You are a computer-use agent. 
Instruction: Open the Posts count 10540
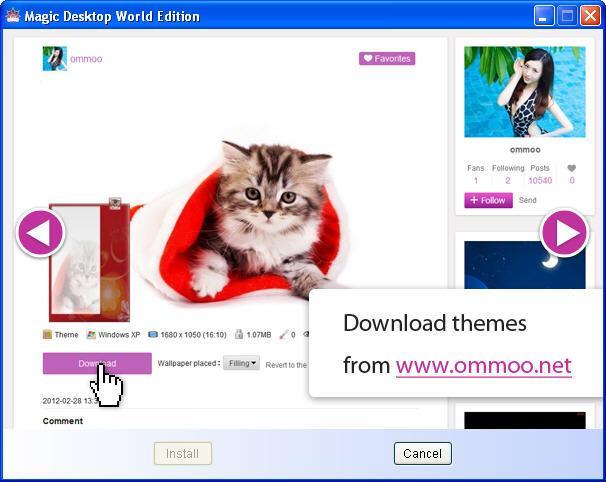(x=540, y=181)
